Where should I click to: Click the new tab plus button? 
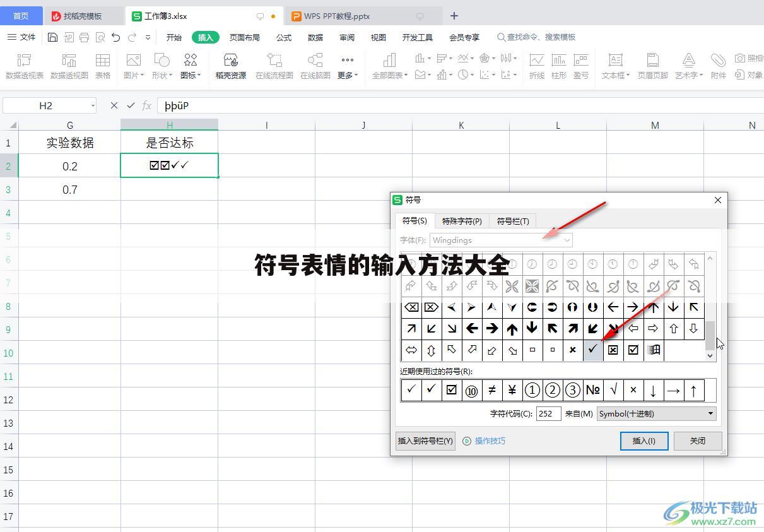454,16
